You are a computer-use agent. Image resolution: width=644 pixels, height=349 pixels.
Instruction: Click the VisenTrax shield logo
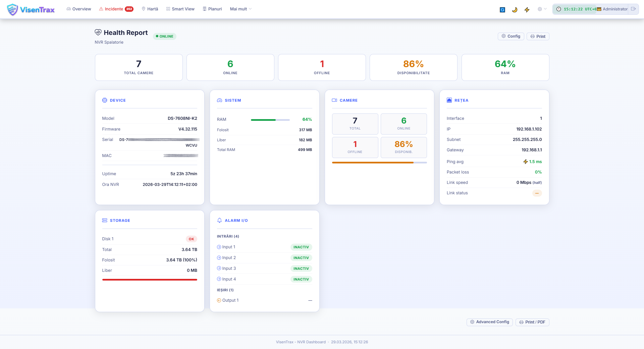coord(12,9)
